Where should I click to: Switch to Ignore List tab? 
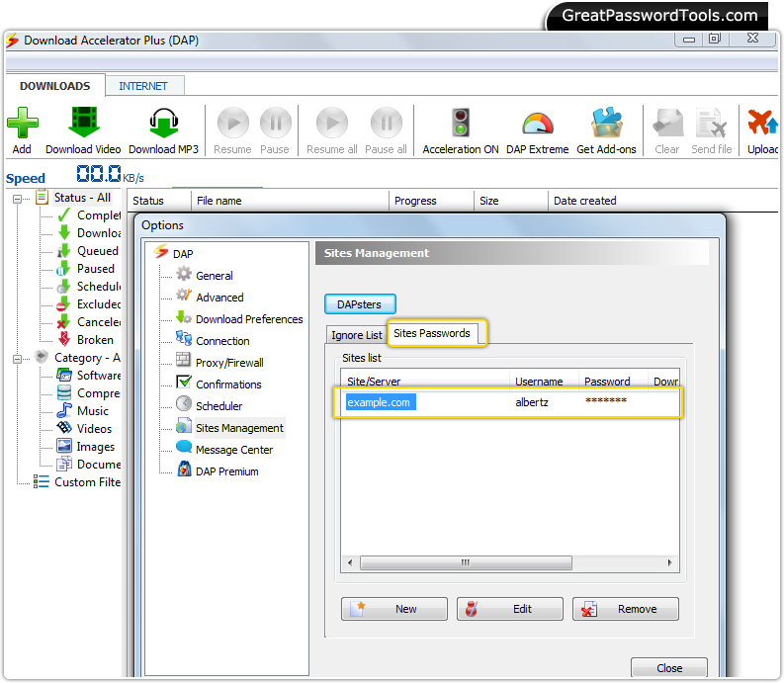357,335
